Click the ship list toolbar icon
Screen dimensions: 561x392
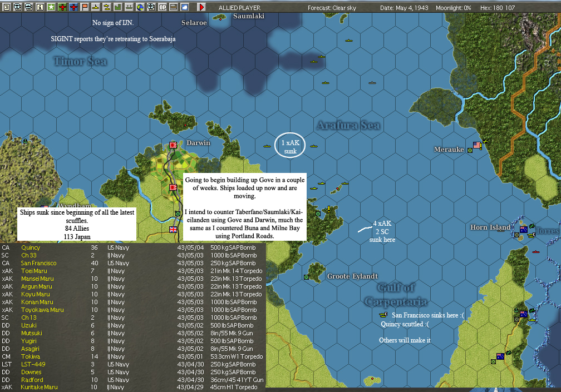[28, 7]
